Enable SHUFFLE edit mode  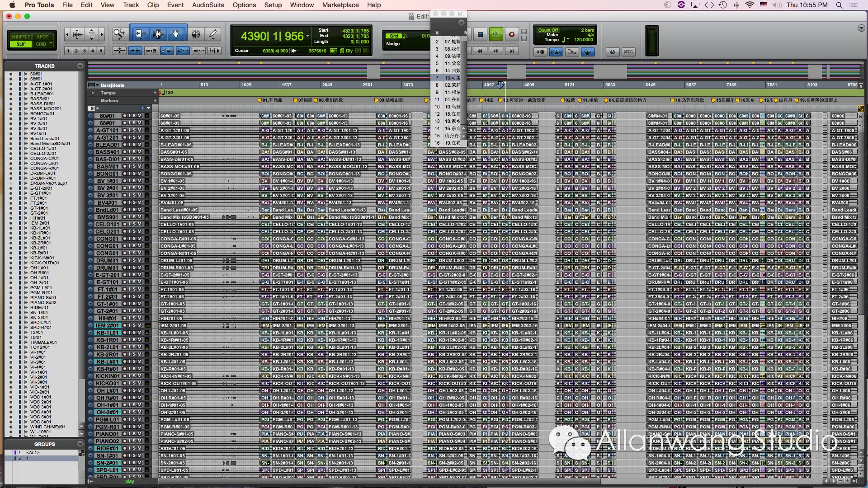(x=20, y=37)
